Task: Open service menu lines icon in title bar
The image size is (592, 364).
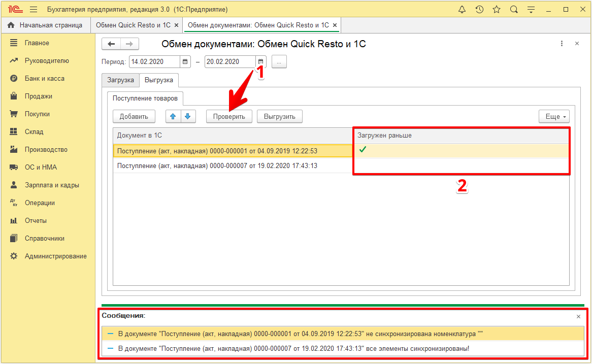Action: (x=531, y=10)
